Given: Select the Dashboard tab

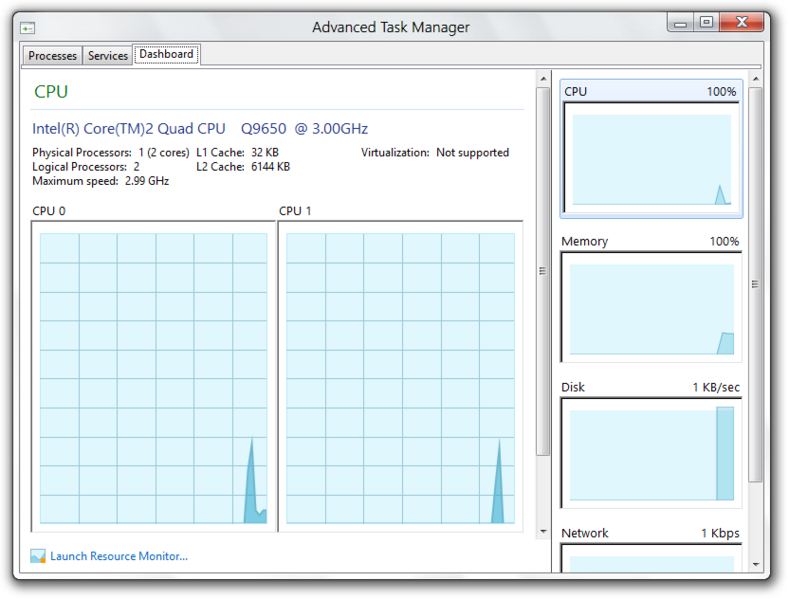Looking at the screenshot, I should tap(166, 55).
